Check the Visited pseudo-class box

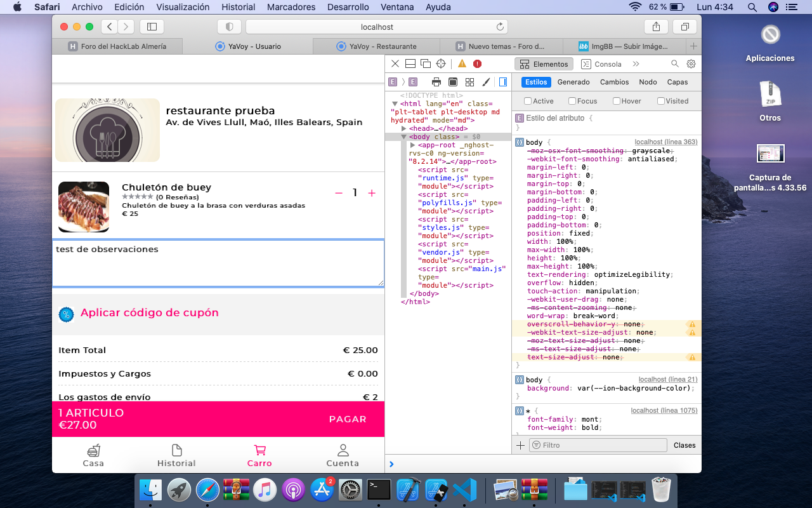661,101
